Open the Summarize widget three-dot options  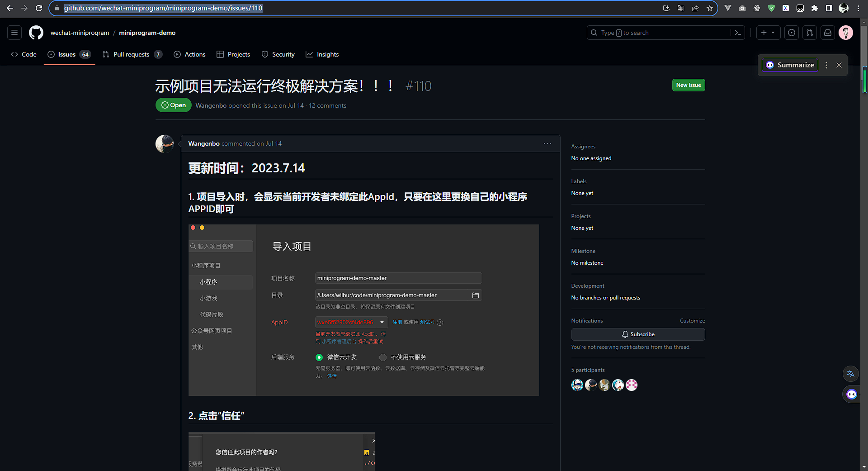point(826,65)
